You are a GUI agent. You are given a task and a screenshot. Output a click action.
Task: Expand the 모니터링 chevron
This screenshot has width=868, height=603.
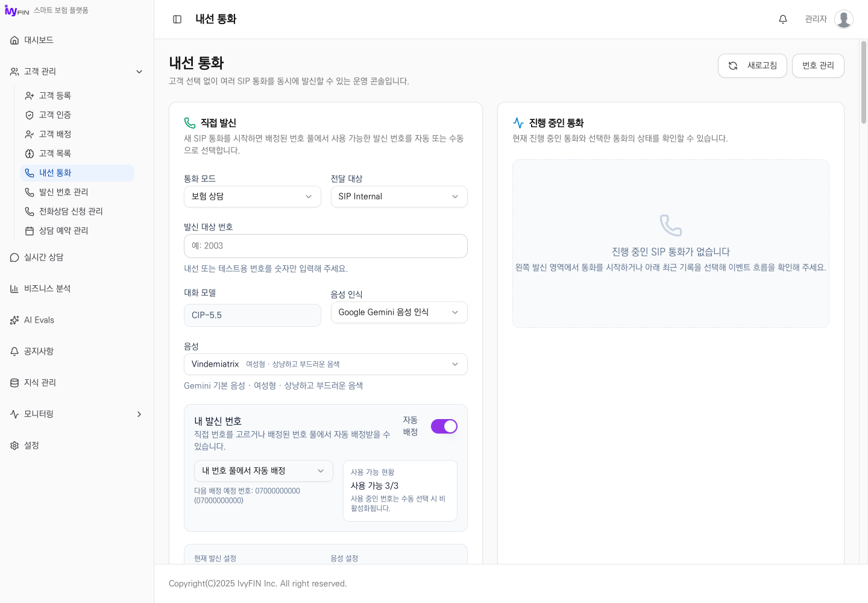pyautogui.click(x=139, y=414)
